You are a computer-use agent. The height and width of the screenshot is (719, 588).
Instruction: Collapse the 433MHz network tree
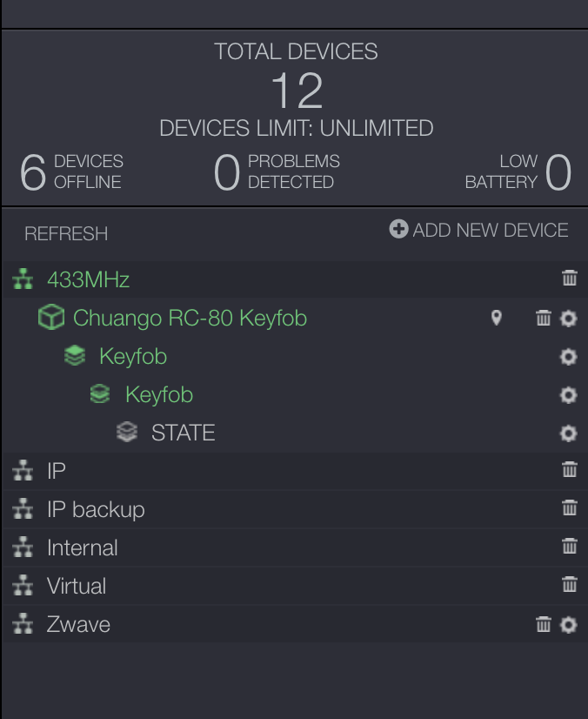[x=23, y=279]
